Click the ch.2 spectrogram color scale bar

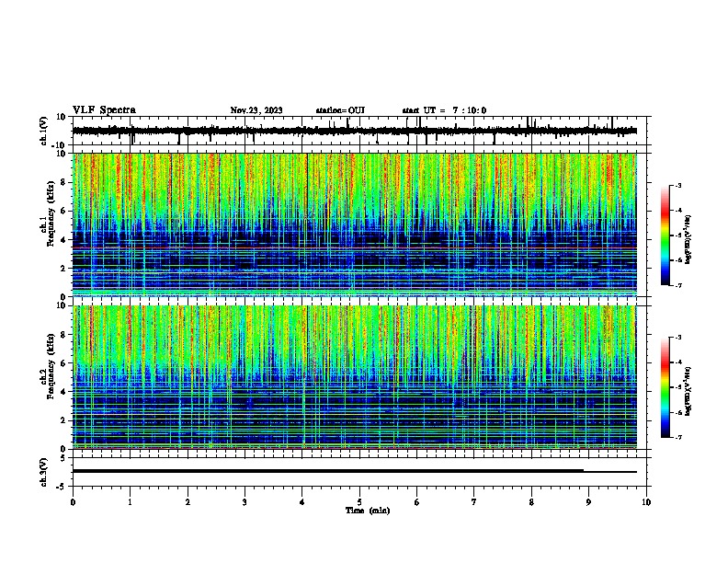pos(665,387)
